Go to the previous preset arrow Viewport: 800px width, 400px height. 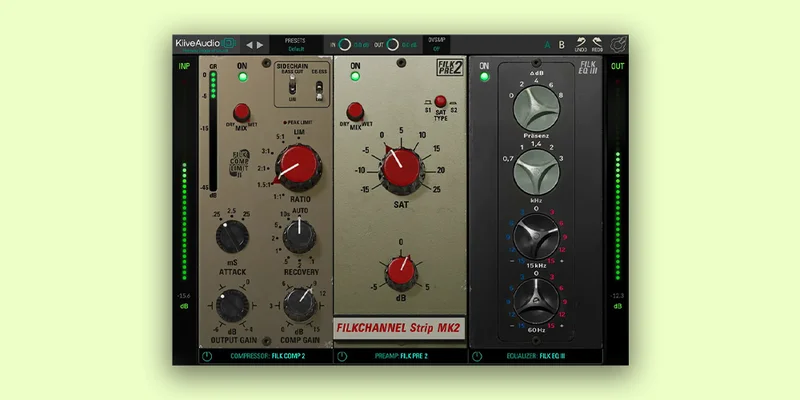(249, 45)
